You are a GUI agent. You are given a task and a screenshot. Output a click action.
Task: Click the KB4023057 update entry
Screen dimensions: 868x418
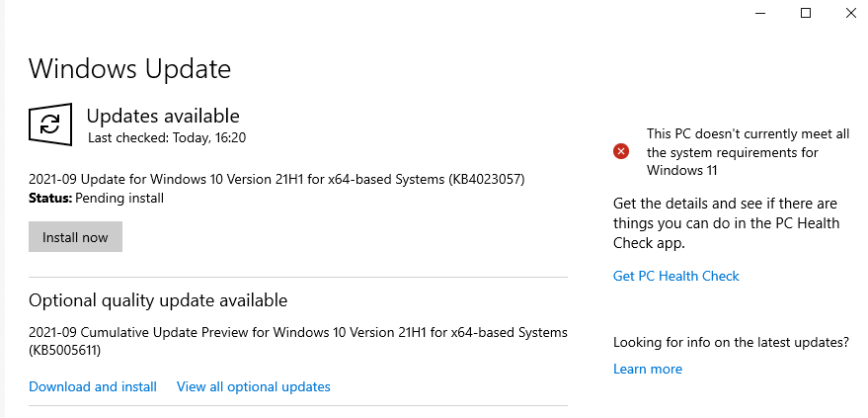276,180
